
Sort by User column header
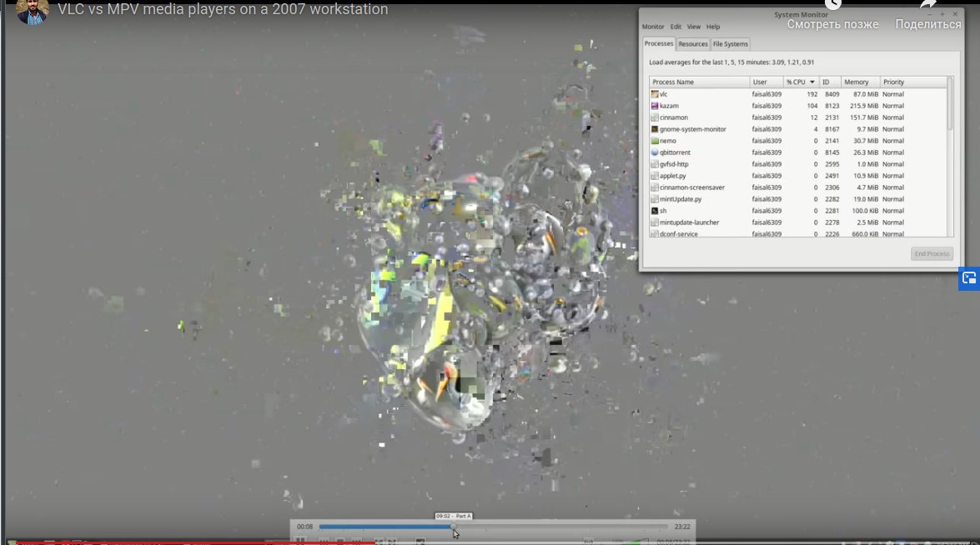pos(766,82)
